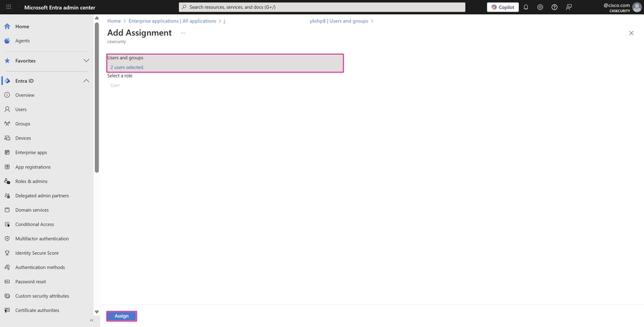Click the sidebar scroll up arrow
The height and width of the screenshot is (327, 644).
[97, 18]
